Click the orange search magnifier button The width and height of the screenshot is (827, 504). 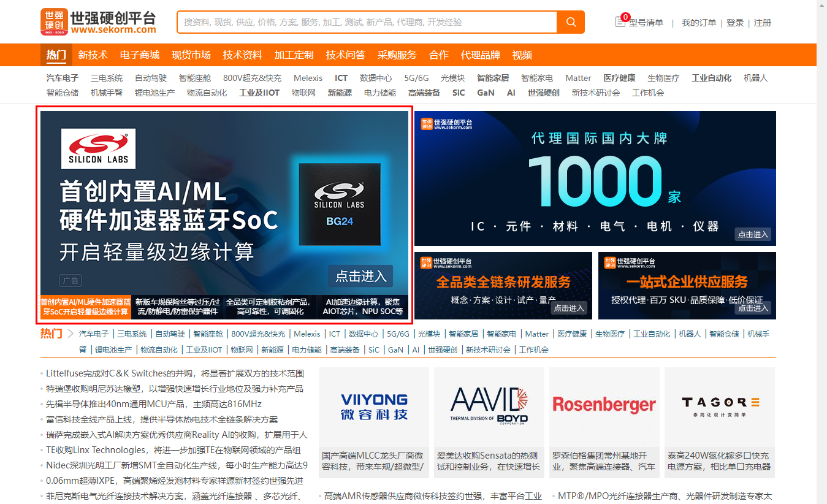point(571,22)
